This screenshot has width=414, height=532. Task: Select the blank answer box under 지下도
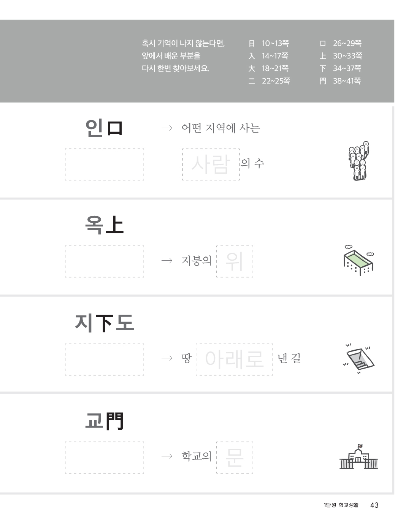tap(105, 359)
